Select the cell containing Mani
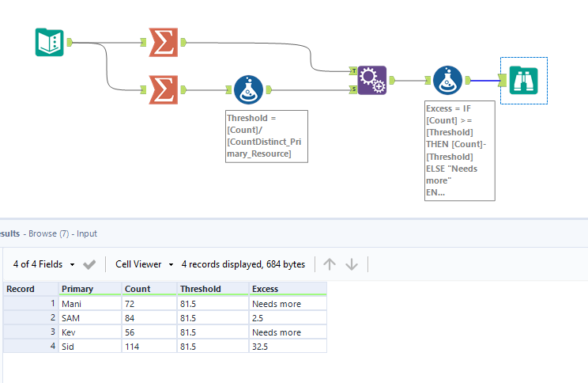 click(x=73, y=303)
